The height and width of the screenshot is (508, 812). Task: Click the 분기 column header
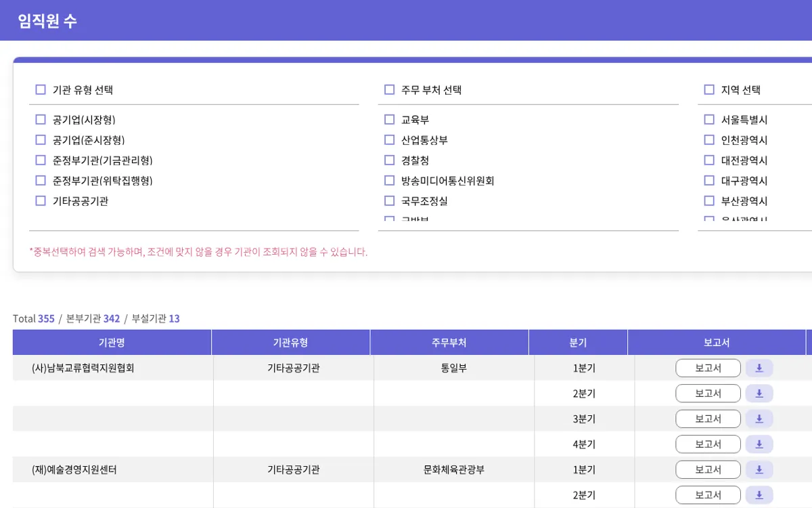tap(578, 343)
